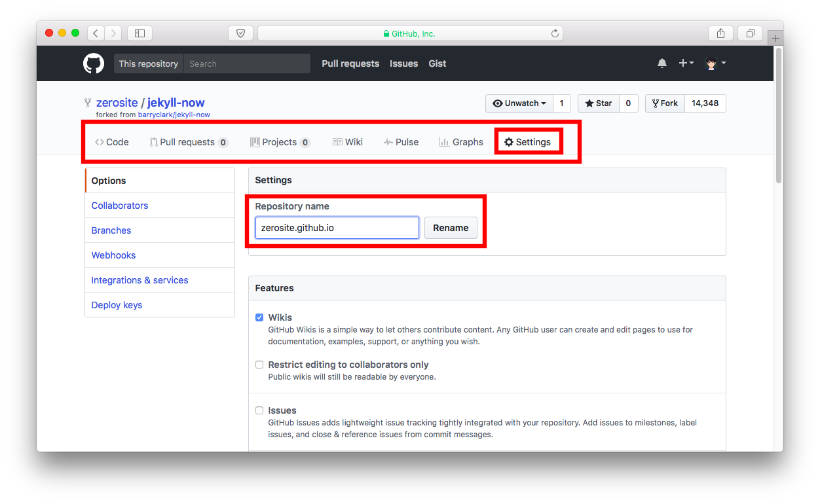This screenshot has width=820, height=504.
Task: Switch to the repository Pull requests tab
Action: [189, 142]
